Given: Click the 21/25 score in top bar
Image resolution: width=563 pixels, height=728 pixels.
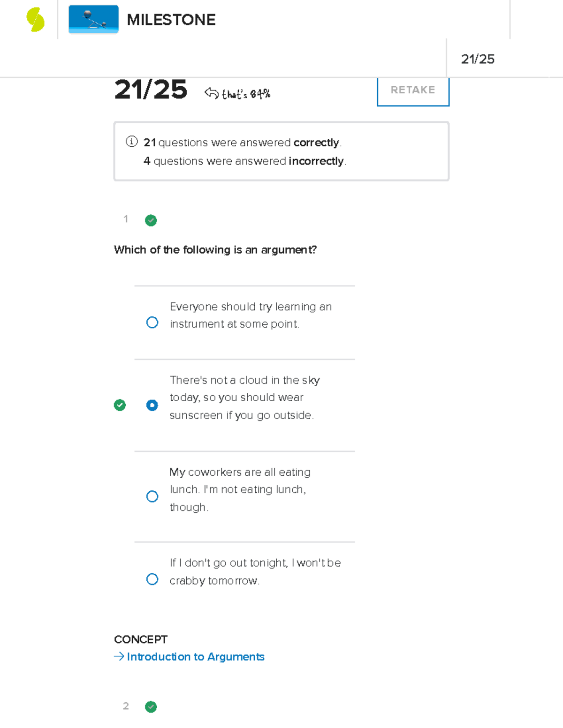Looking at the screenshot, I should [x=478, y=59].
